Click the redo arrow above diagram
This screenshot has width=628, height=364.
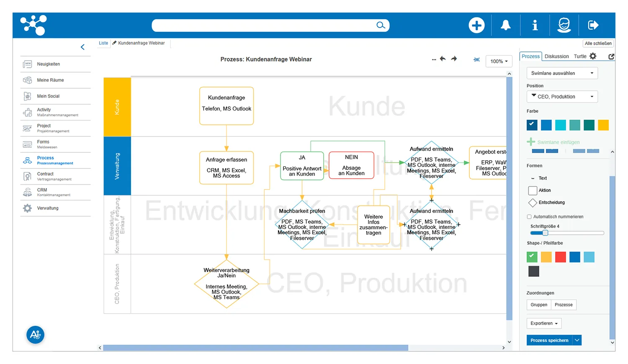pos(454,59)
